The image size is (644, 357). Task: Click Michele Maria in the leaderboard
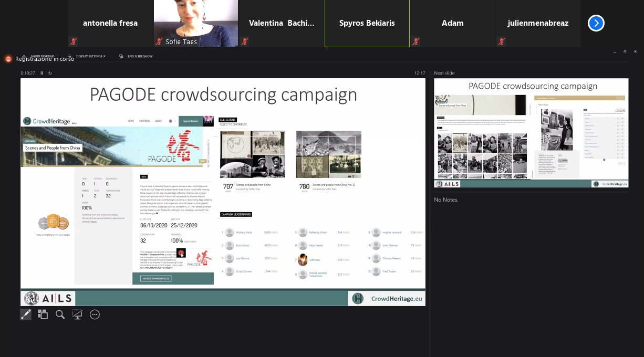pos(244,232)
